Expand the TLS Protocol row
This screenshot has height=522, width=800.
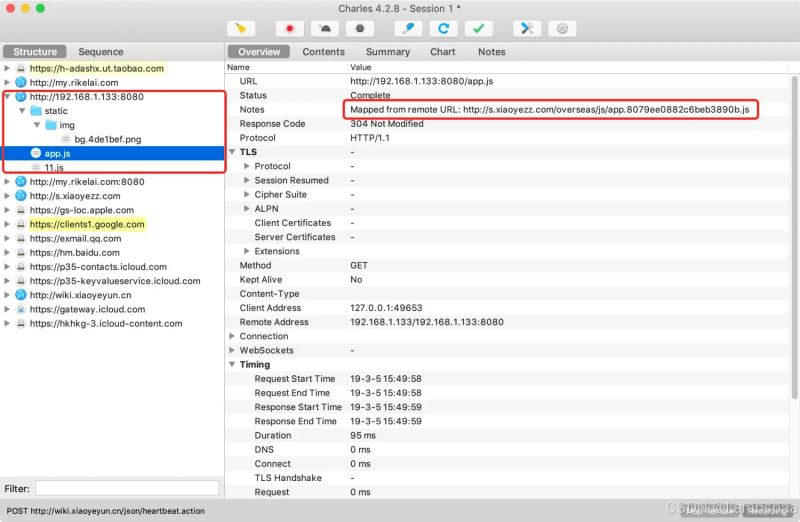(x=247, y=166)
